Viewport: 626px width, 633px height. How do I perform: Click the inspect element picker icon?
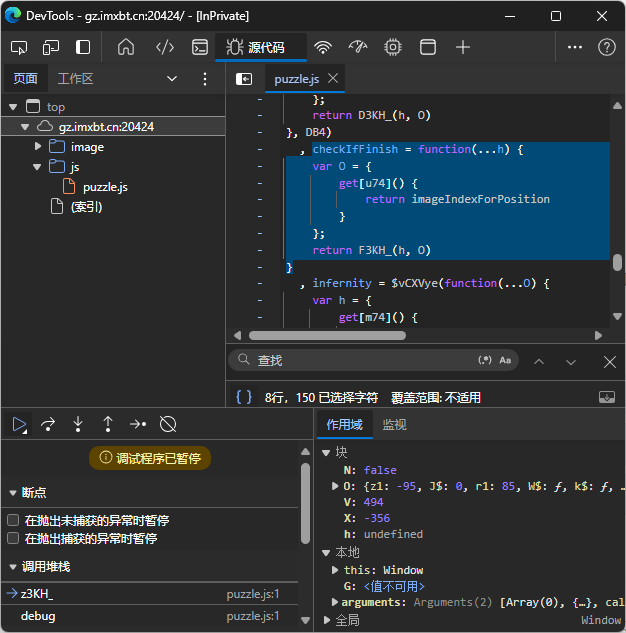[x=19, y=47]
